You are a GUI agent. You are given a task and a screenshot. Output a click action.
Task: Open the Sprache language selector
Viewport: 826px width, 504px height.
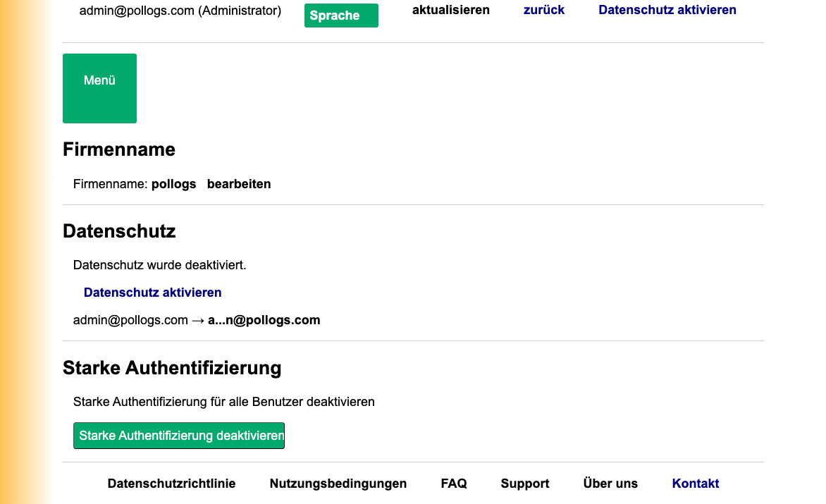click(x=341, y=15)
